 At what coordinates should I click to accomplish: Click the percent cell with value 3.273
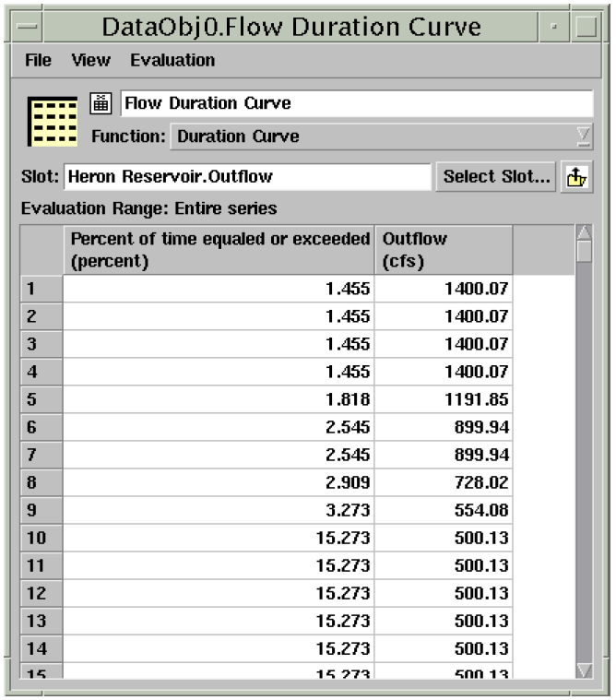point(219,511)
